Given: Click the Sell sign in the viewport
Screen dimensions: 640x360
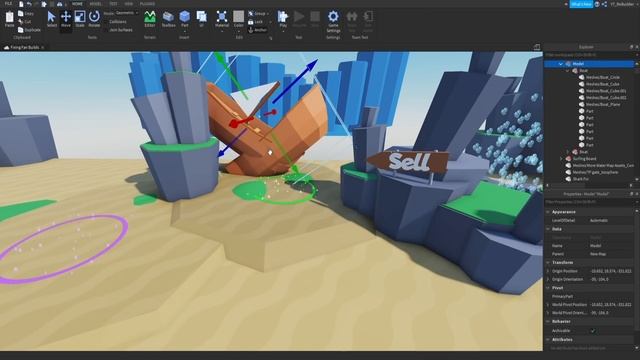Looking at the screenshot, I should (x=409, y=162).
